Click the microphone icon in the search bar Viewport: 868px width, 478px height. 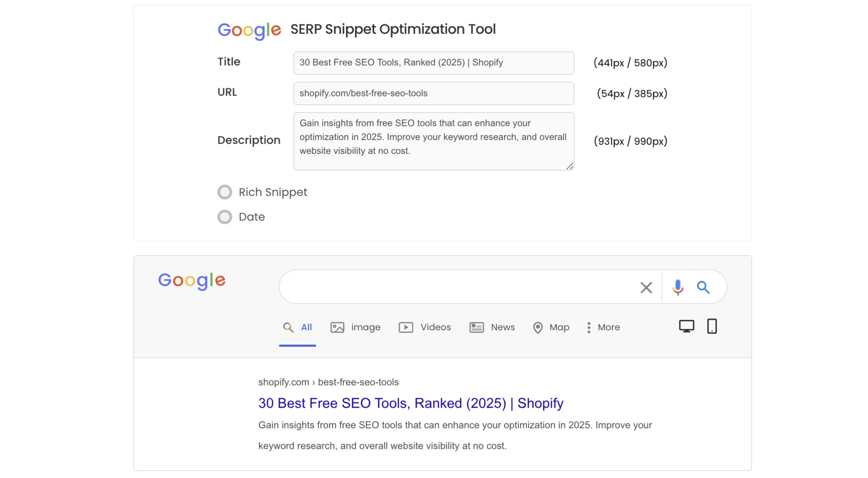(x=677, y=287)
